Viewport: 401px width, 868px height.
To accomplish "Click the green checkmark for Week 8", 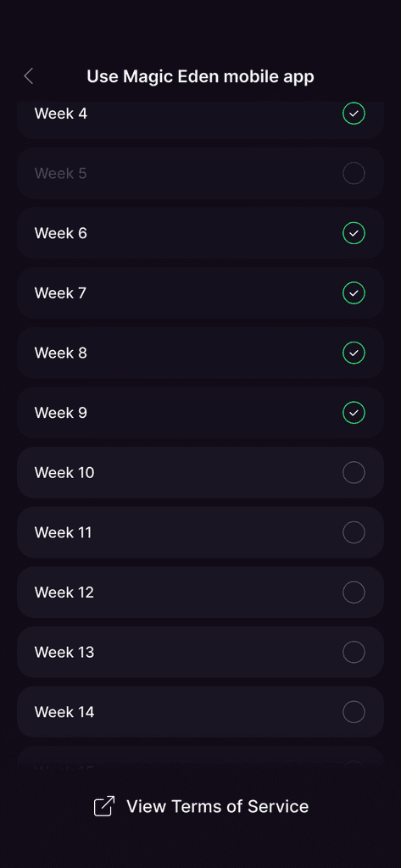I will (x=354, y=353).
